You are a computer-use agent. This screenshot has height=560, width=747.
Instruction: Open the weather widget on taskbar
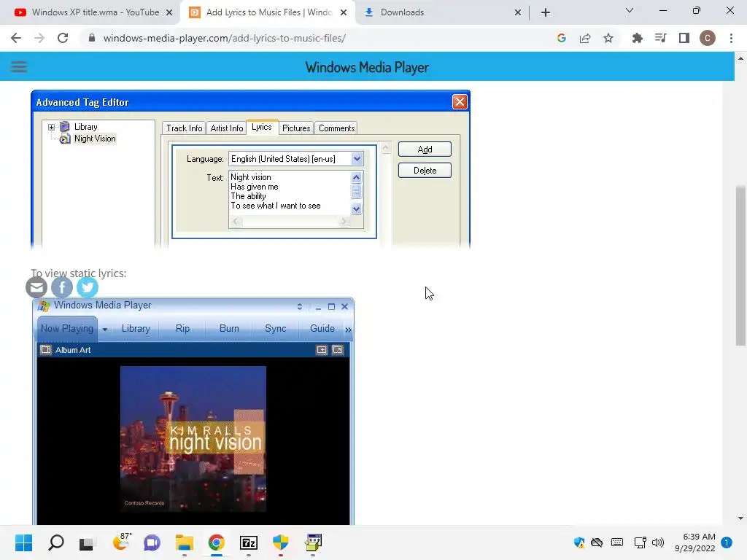click(x=122, y=542)
